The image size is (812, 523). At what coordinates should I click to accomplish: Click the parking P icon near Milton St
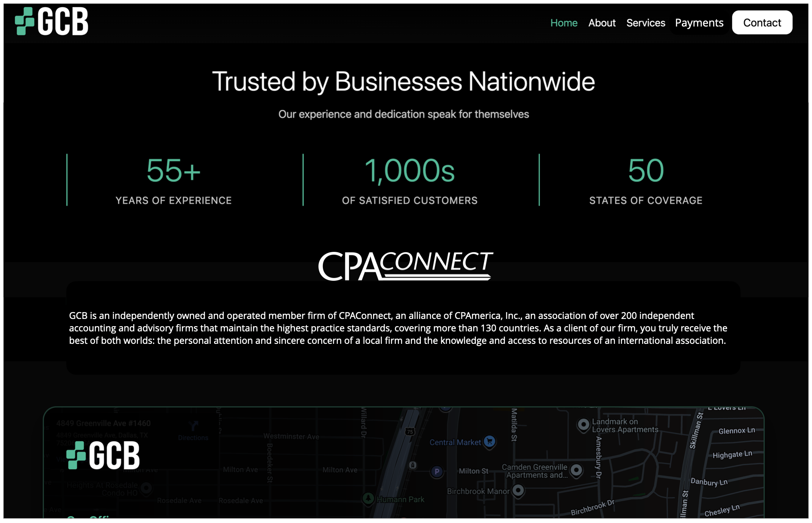pyautogui.click(x=437, y=471)
